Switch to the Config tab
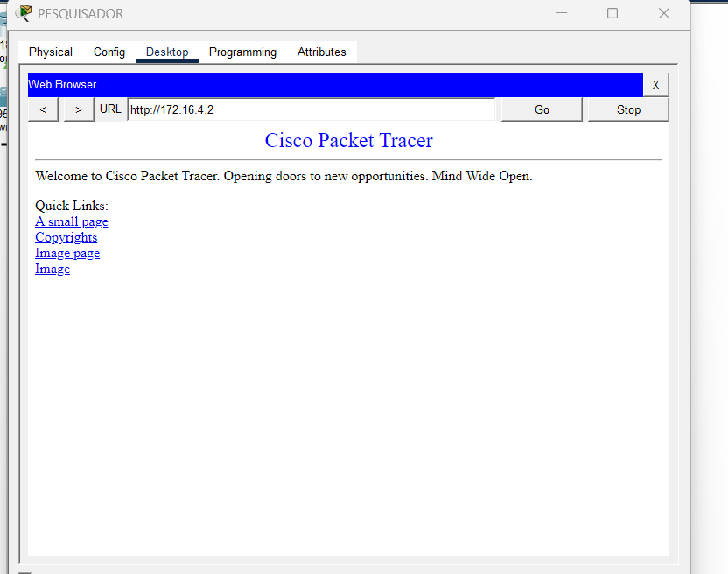 tap(109, 52)
